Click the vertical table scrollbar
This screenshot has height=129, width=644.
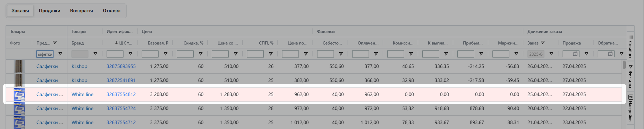click(624, 65)
